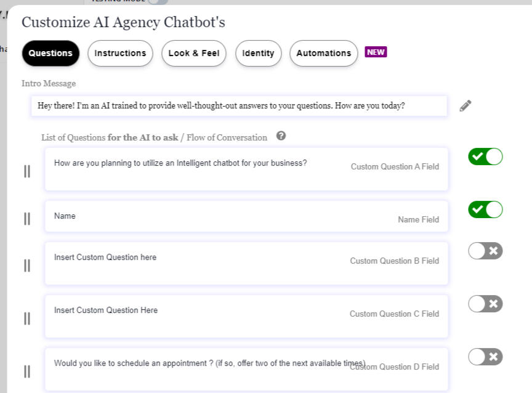Click the Intro Message text field
The height and width of the screenshot is (393, 532).
[239, 106]
